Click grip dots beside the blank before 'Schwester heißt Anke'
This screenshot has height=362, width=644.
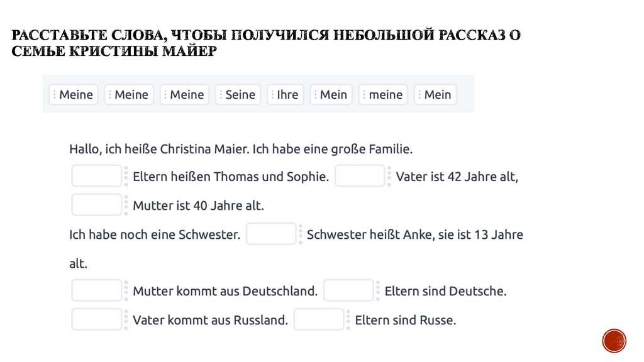(301, 234)
